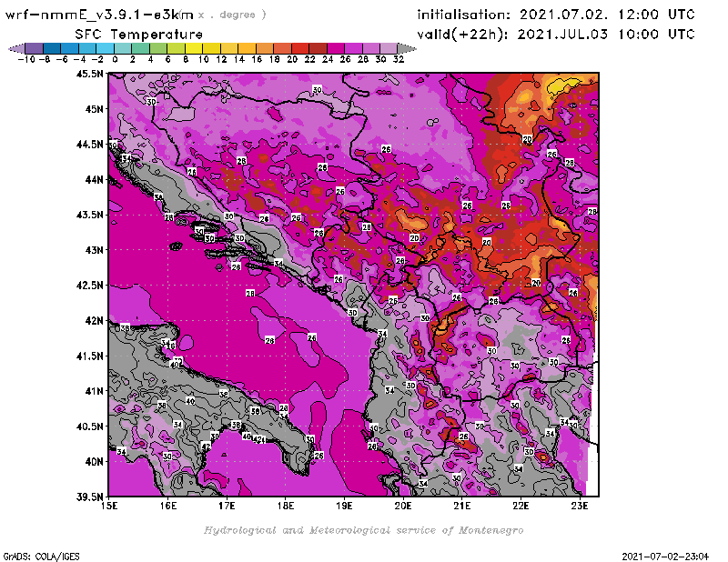Click the '19E' longitude label

tap(344, 506)
